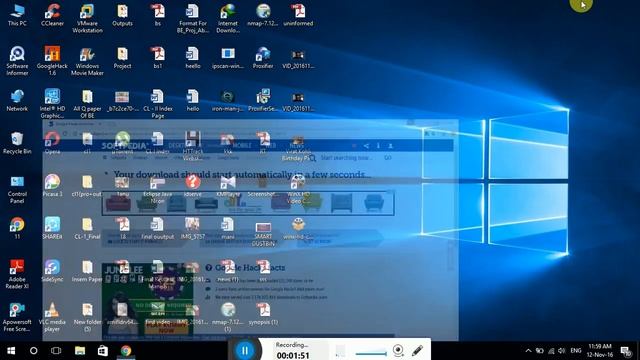Adjust the recorder volume slider
The height and width of the screenshot is (360, 640).
click(x=371, y=353)
